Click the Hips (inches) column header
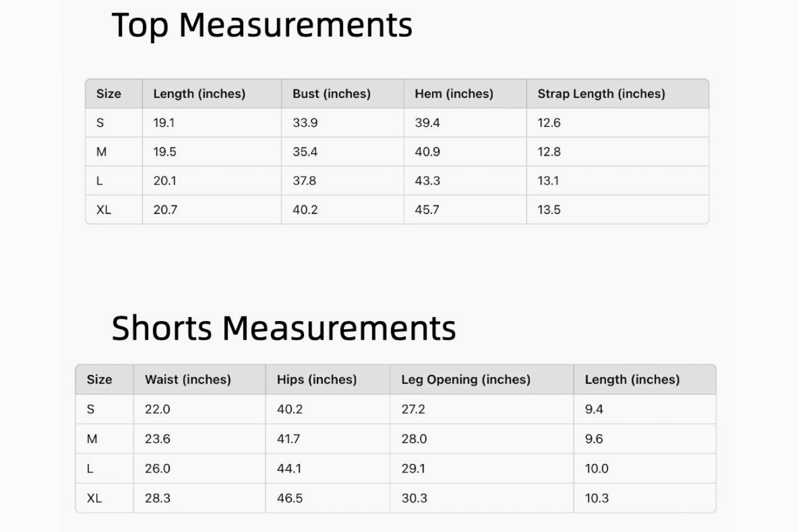This screenshot has height=532, width=798. pos(316,379)
